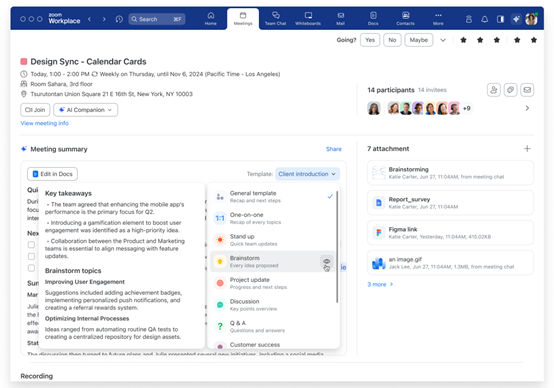Go back using the left arrow
The width and height of the screenshot is (554, 388).
click(89, 19)
